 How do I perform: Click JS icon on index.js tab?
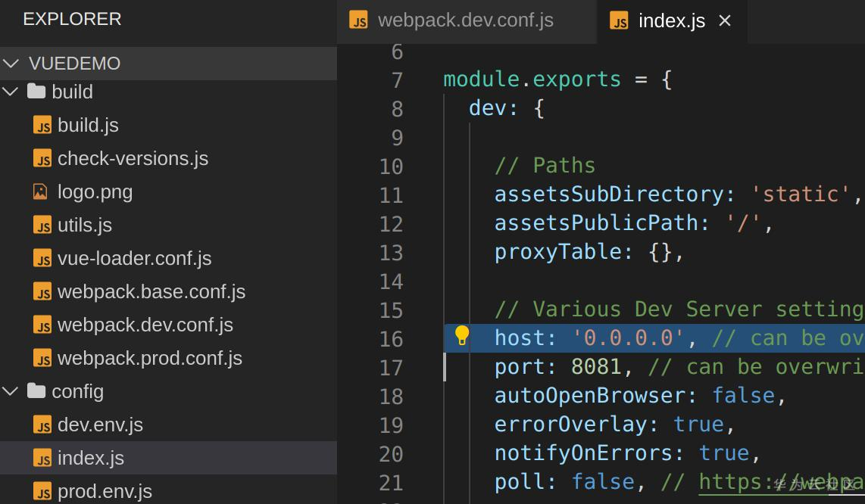coord(619,20)
